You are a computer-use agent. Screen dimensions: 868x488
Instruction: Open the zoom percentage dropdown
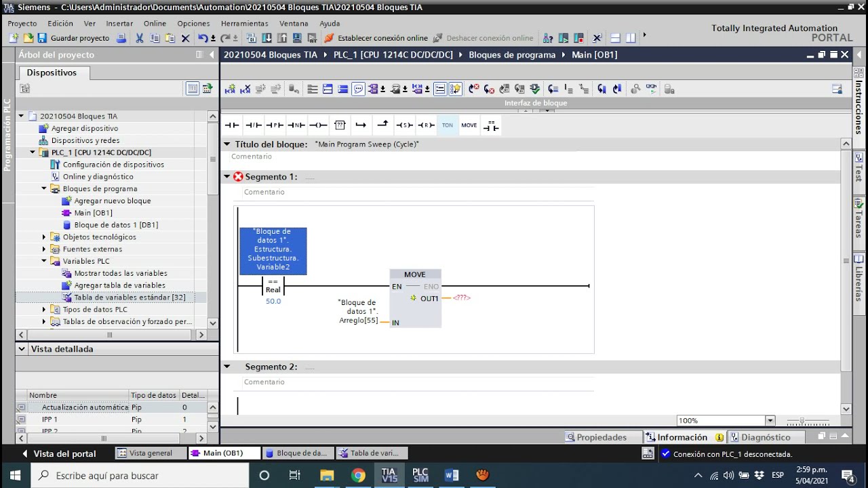click(x=770, y=421)
